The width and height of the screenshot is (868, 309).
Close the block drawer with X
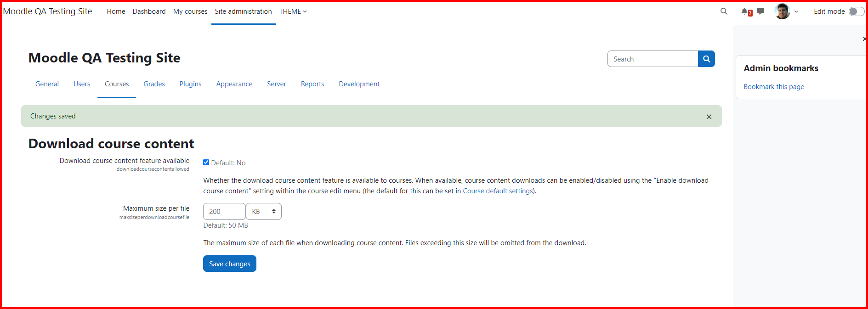864,39
